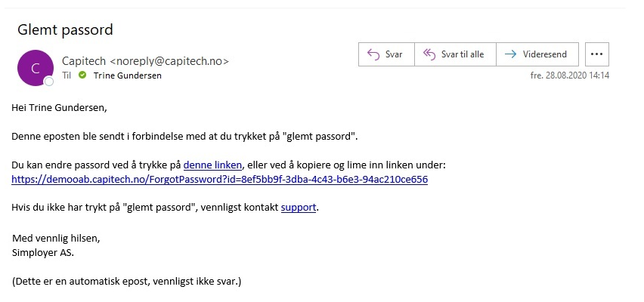This screenshot has height=302, width=644.
Task: Click the noreply@capitech.no sender address
Action: point(169,61)
